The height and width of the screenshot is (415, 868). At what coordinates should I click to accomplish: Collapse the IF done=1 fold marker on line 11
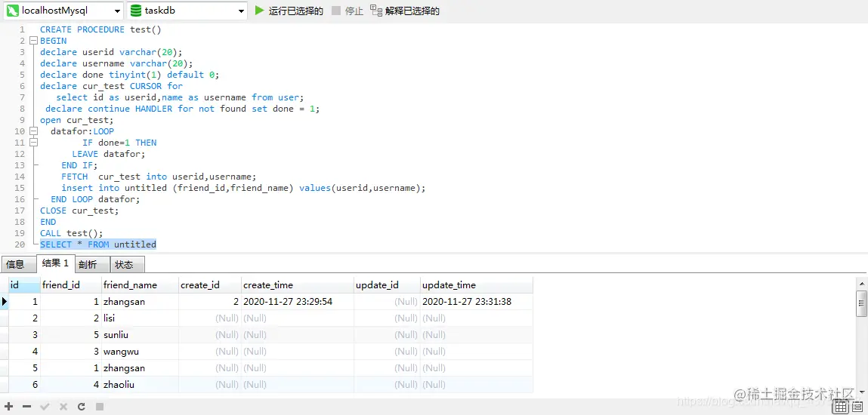coord(33,143)
